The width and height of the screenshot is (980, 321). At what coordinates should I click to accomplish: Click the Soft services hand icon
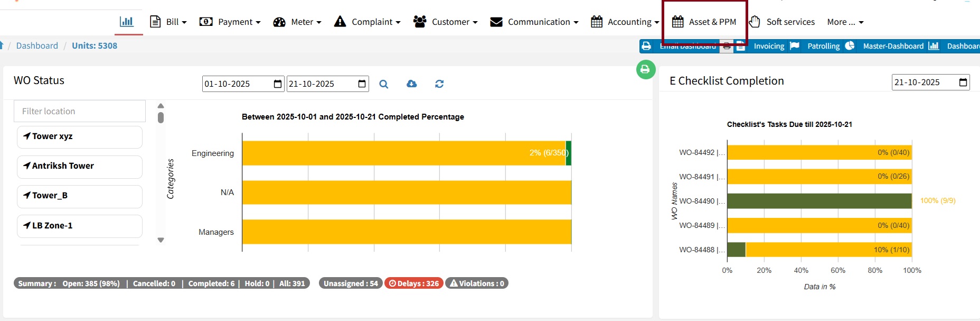point(755,22)
